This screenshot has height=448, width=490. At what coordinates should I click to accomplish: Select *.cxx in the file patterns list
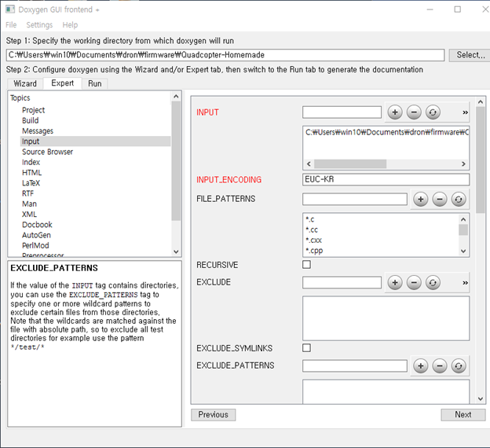(x=313, y=240)
